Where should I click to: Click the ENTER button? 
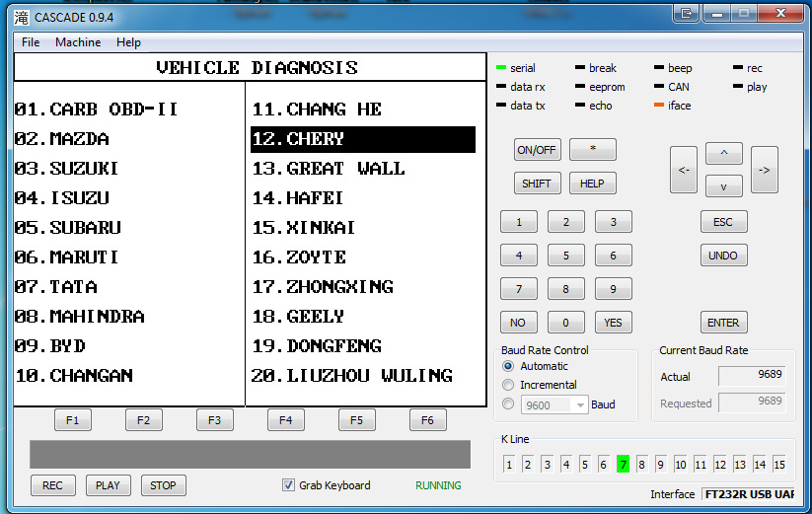click(723, 323)
